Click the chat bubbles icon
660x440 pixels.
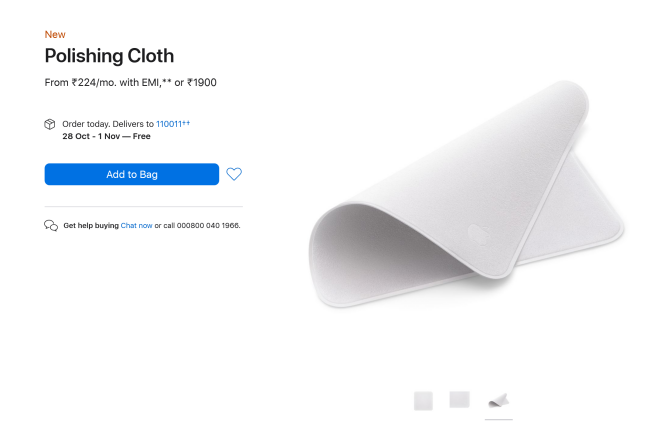[x=51, y=226]
